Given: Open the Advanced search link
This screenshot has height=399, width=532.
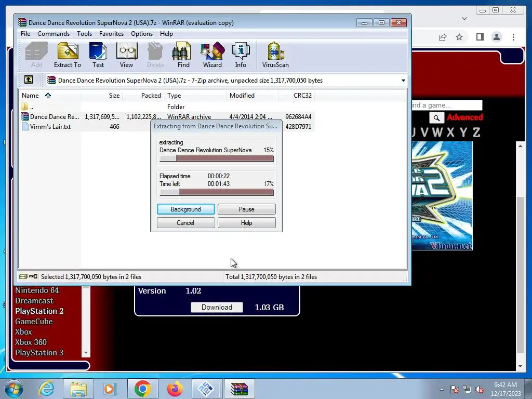Looking at the screenshot, I should (x=465, y=117).
